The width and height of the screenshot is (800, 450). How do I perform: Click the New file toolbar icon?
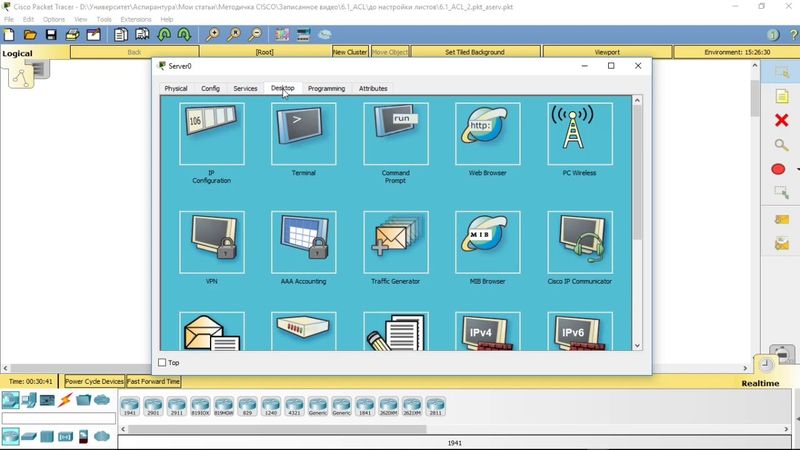coord(9,35)
